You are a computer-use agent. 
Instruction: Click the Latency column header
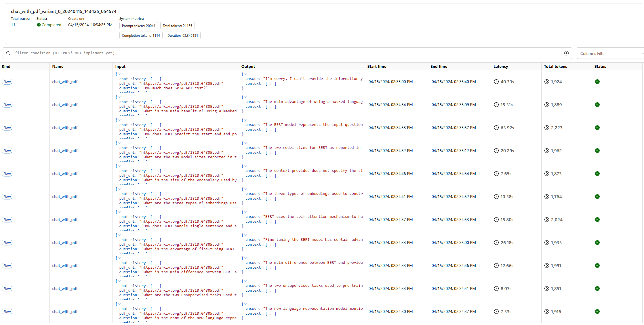coord(501,66)
